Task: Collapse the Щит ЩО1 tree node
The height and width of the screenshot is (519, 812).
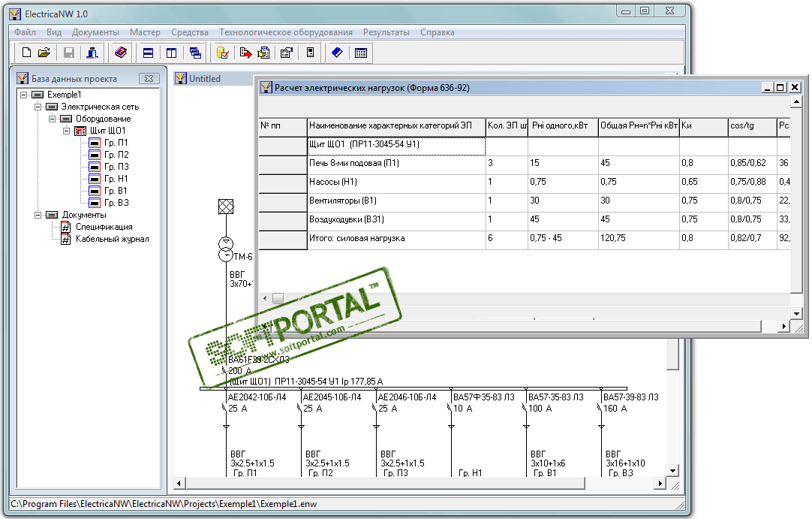Action: coord(66,131)
